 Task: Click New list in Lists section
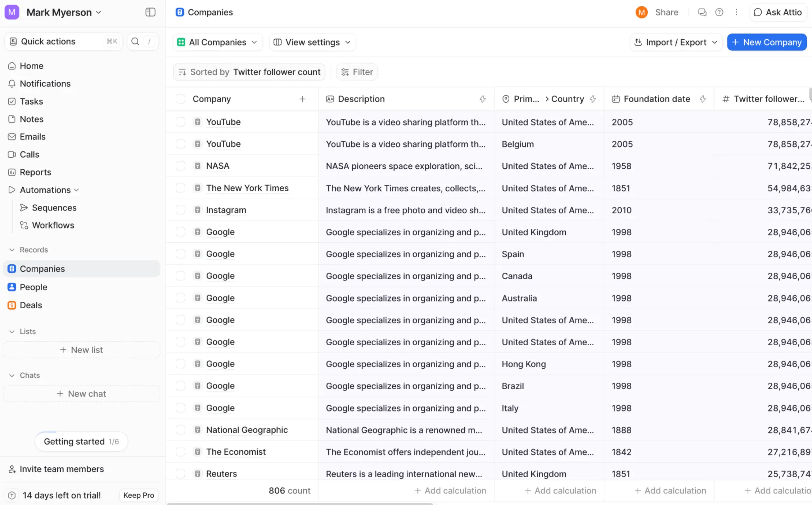tap(81, 350)
